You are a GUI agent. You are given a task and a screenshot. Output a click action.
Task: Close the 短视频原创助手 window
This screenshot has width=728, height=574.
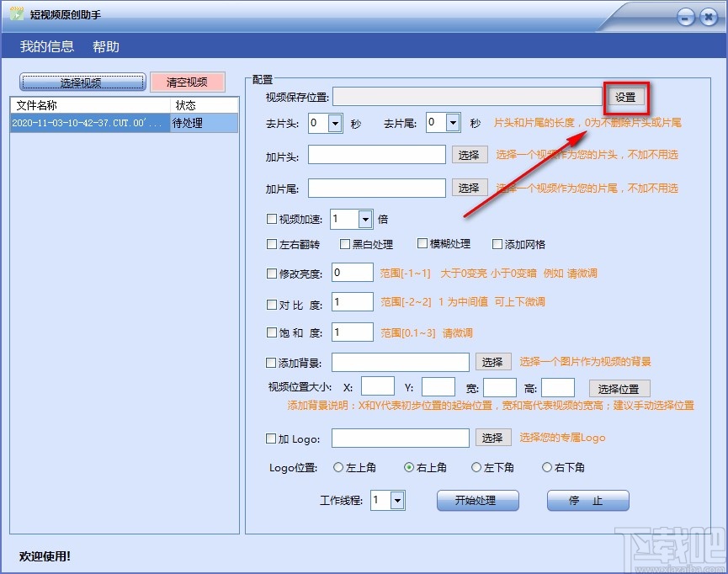click(x=709, y=18)
